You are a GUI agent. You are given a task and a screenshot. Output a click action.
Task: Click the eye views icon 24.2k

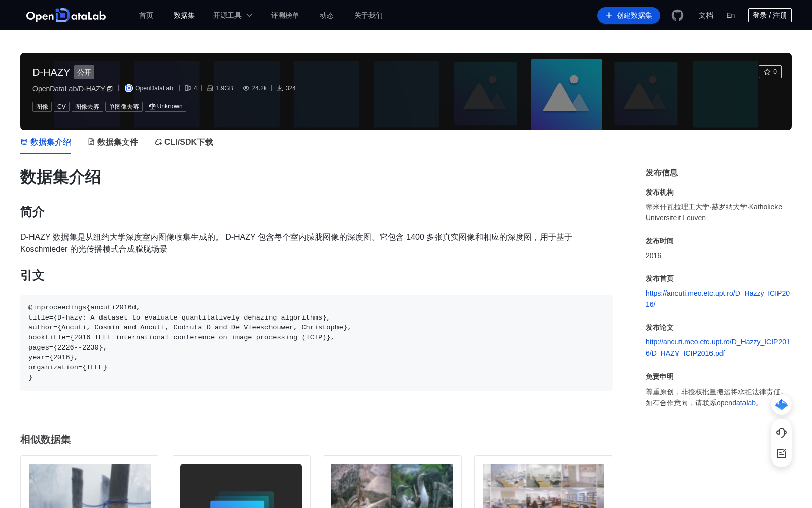tap(246, 88)
